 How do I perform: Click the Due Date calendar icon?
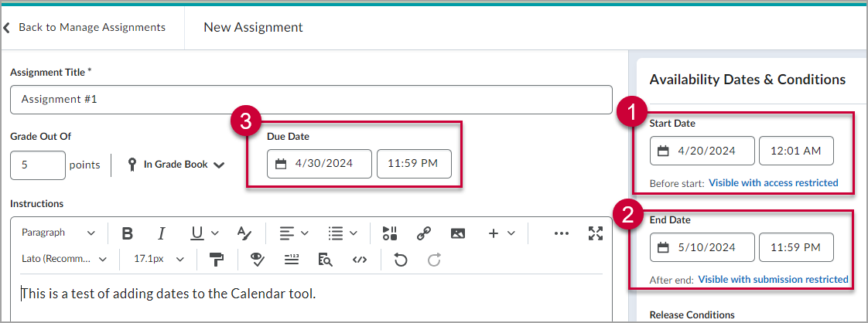pyautogui.click(x=281, y=164)
